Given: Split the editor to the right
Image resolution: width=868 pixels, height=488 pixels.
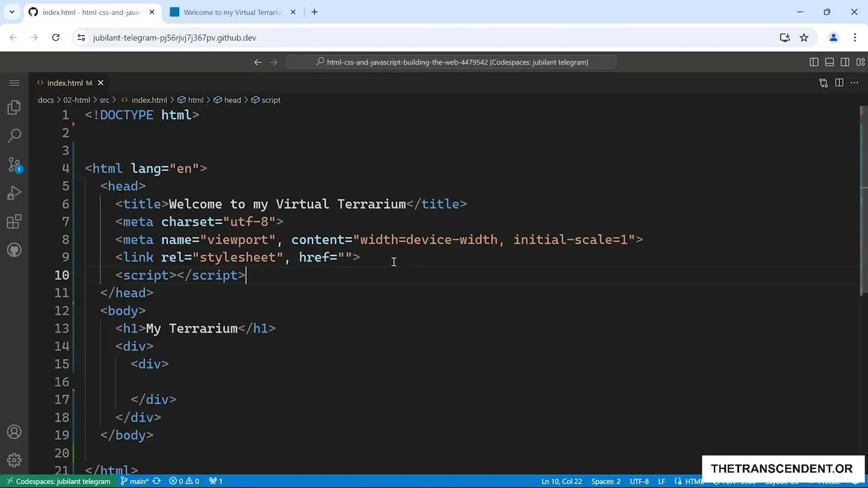Looking at the screenshot, I should point(839,83).
